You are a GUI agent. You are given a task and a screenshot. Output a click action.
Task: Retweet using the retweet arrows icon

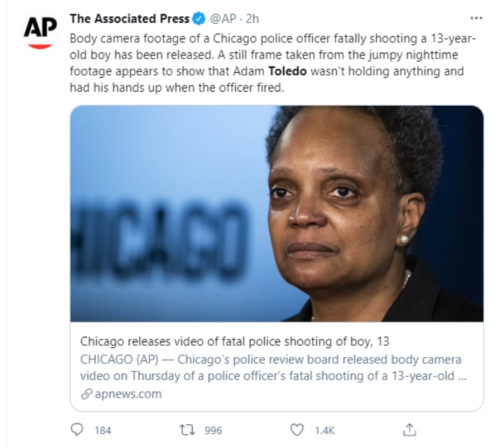(187, 430)
